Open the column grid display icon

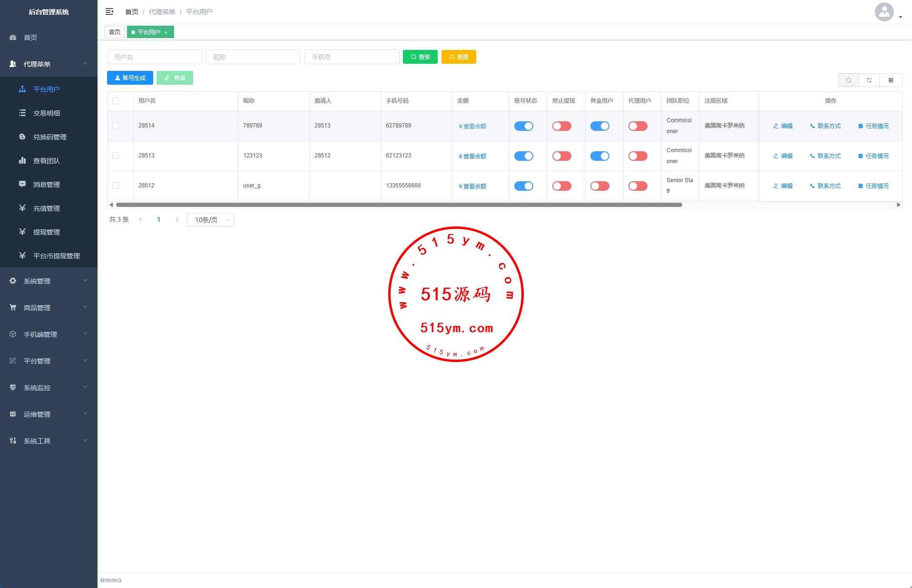(891, 80)
